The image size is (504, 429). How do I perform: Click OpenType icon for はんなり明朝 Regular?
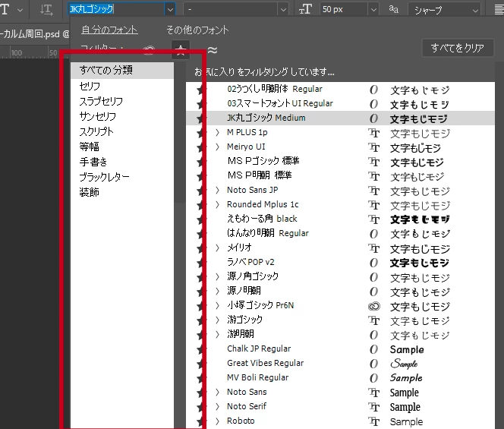373,234
